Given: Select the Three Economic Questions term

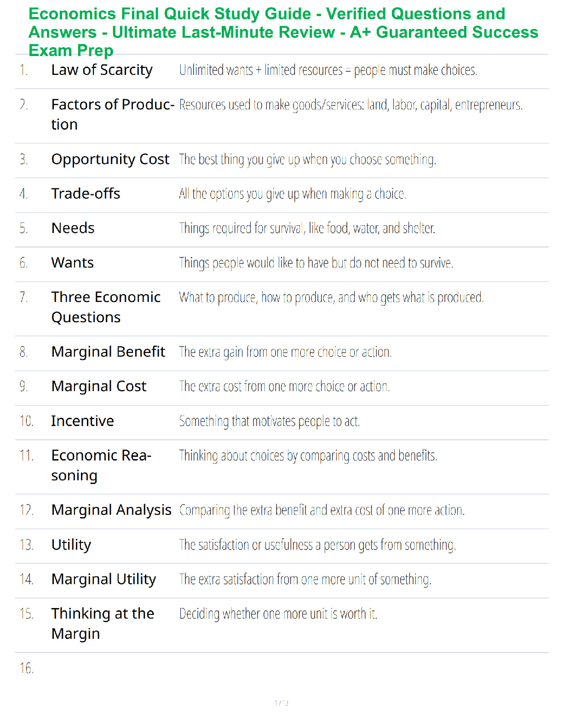Looking at the screenshot, I should tap(106, 307).
